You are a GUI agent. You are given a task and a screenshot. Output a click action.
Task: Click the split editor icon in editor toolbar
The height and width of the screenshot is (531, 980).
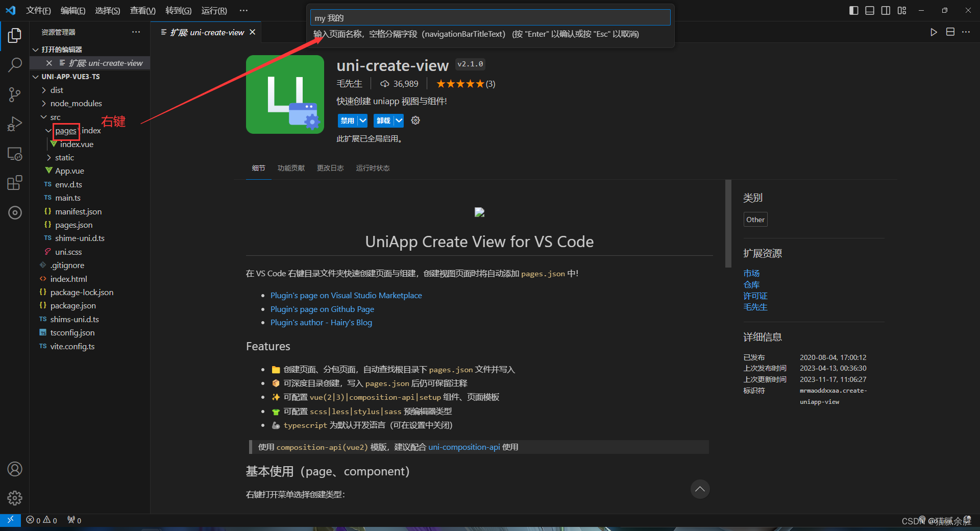pos(950,32)
